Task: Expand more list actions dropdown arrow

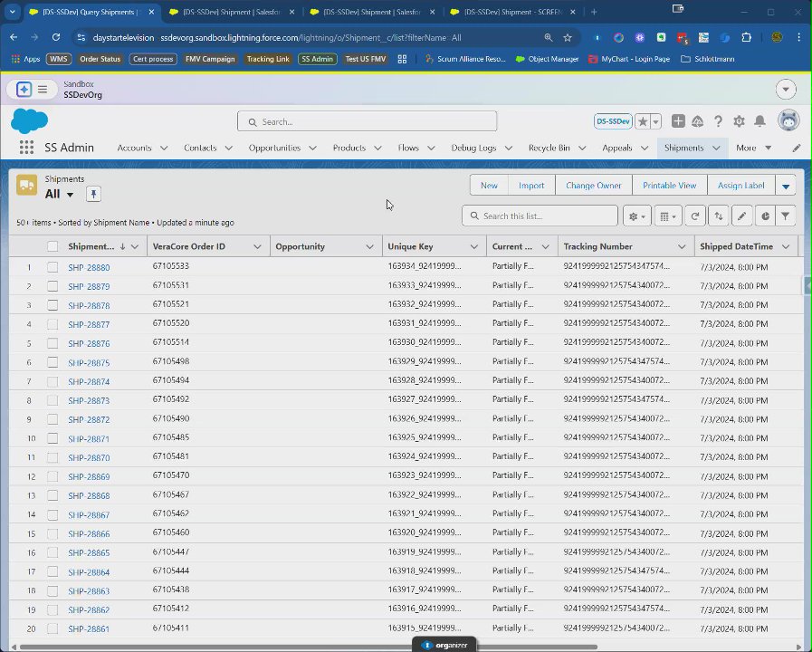Action: point(786,186)
